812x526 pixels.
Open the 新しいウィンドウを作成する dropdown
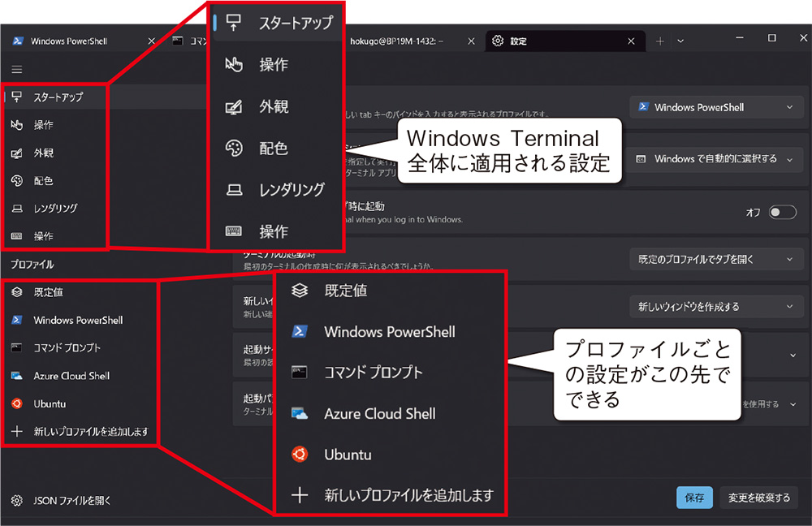click(716, 306)
